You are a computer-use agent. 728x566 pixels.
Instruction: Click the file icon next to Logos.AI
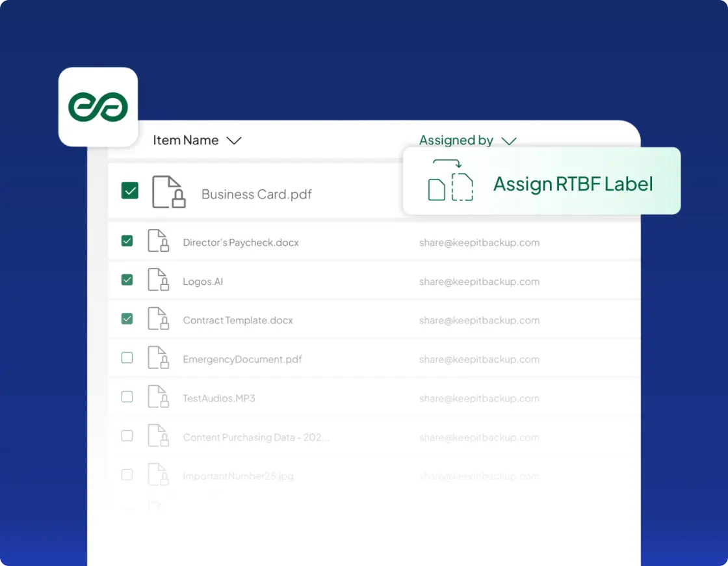158,280
